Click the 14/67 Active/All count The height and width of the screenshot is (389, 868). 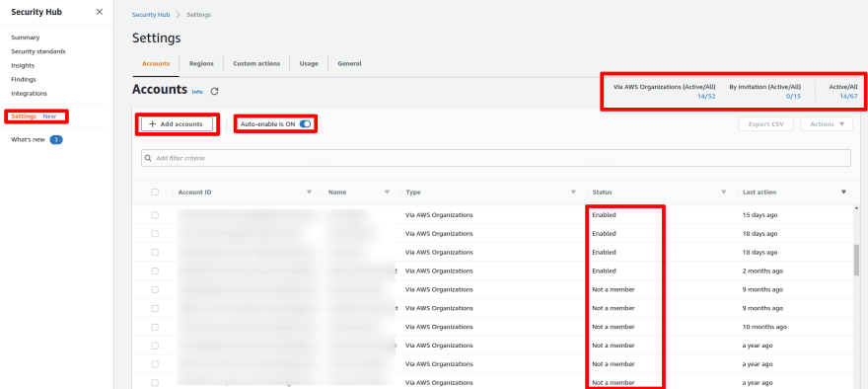coord(848,96)
